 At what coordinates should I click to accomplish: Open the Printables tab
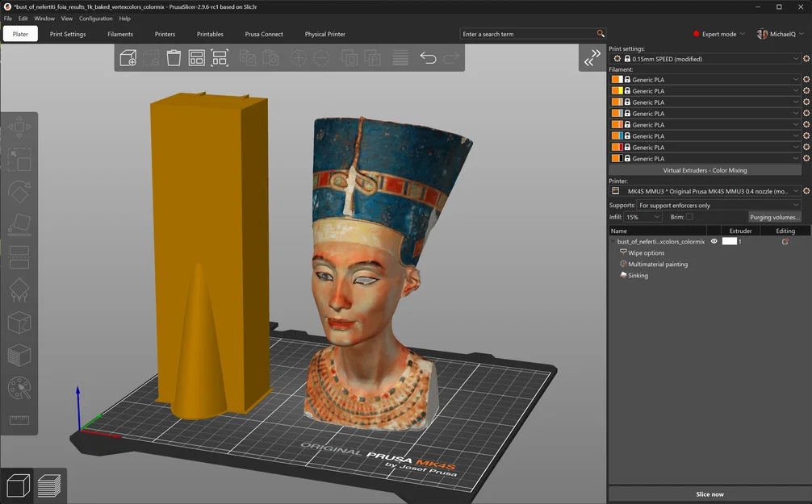[x=210, y=34]
